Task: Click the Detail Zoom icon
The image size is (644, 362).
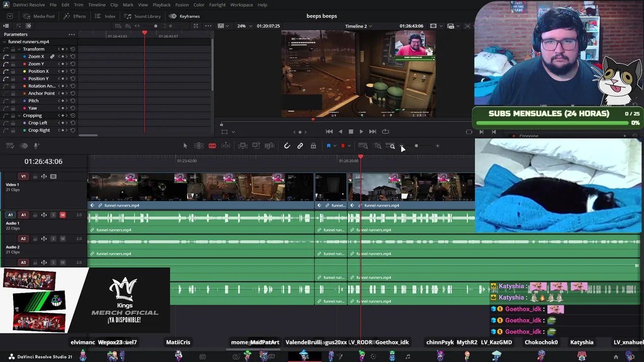Action: [x=377, y=146]
